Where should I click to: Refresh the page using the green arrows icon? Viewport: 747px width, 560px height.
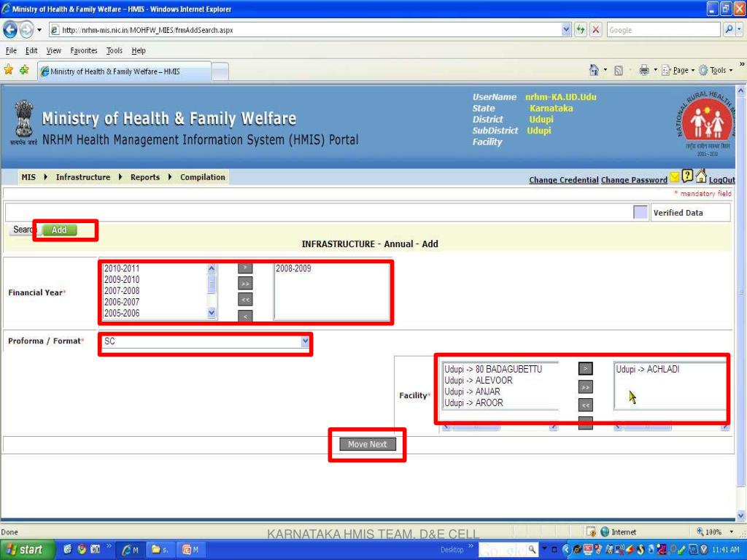tap(580, 30)
